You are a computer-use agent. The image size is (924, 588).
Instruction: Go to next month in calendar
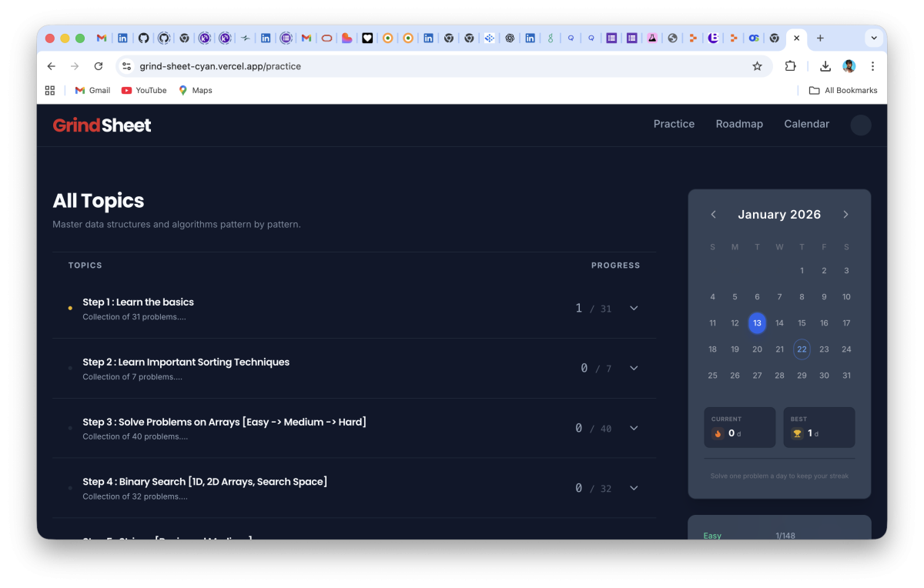tap(845, 215)
